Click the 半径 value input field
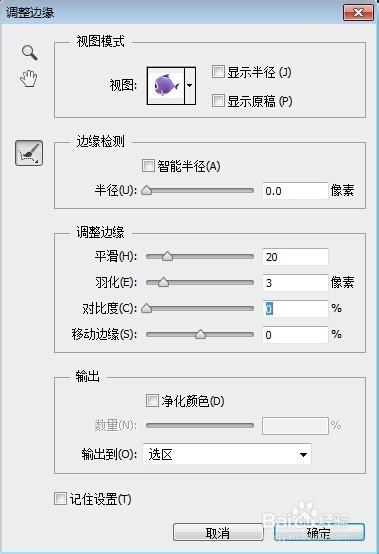Viewport: 379px width, 554px height. coord(295,191)
